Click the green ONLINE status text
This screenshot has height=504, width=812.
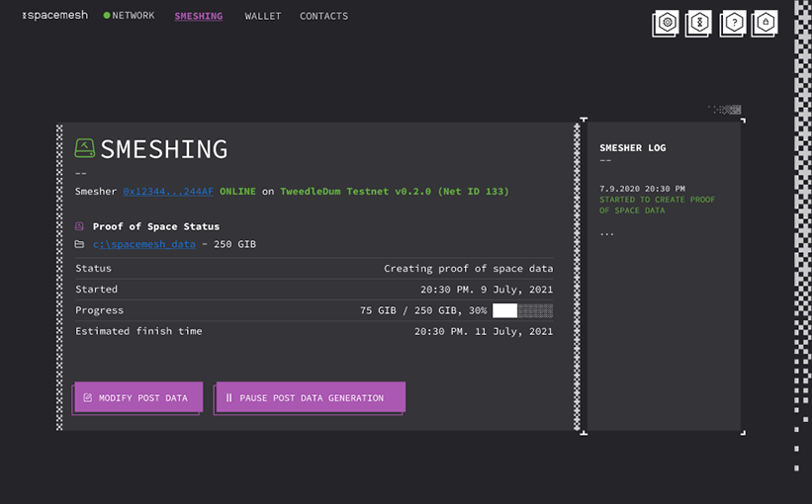(237, 192)
